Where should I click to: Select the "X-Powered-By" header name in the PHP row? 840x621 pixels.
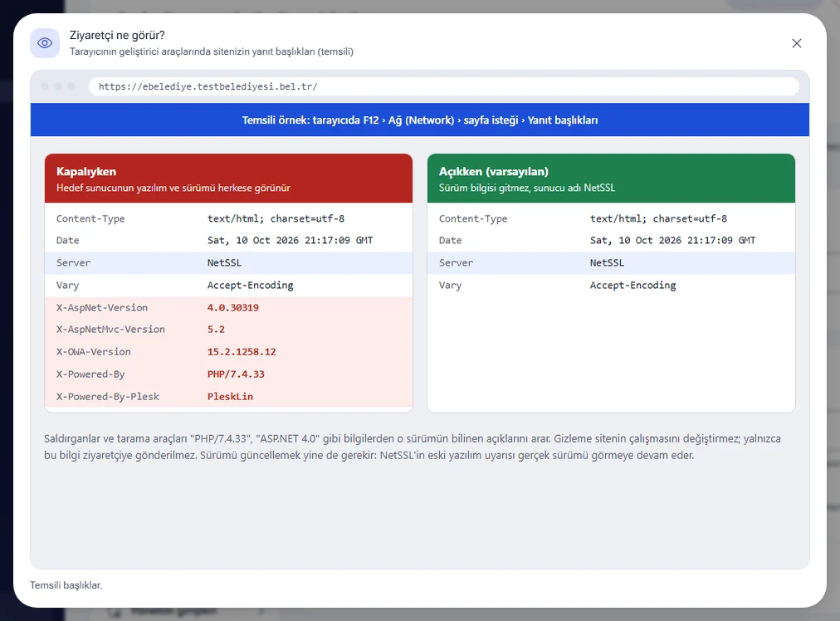click(90, 374)
